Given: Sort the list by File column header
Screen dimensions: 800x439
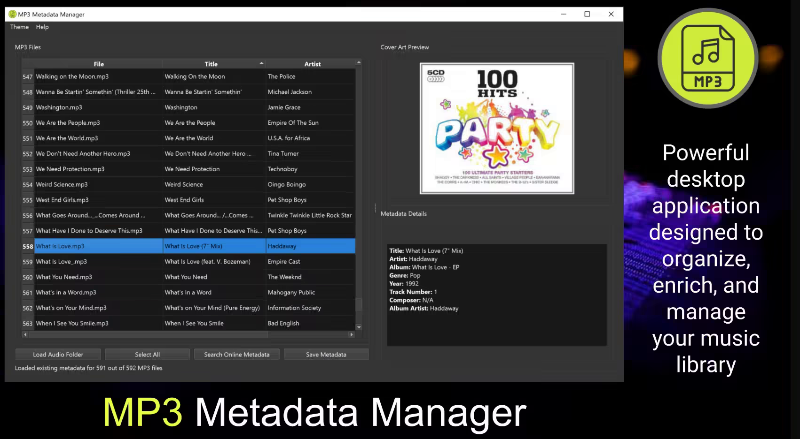Looking at the screenshot, I should click(98, 63).
